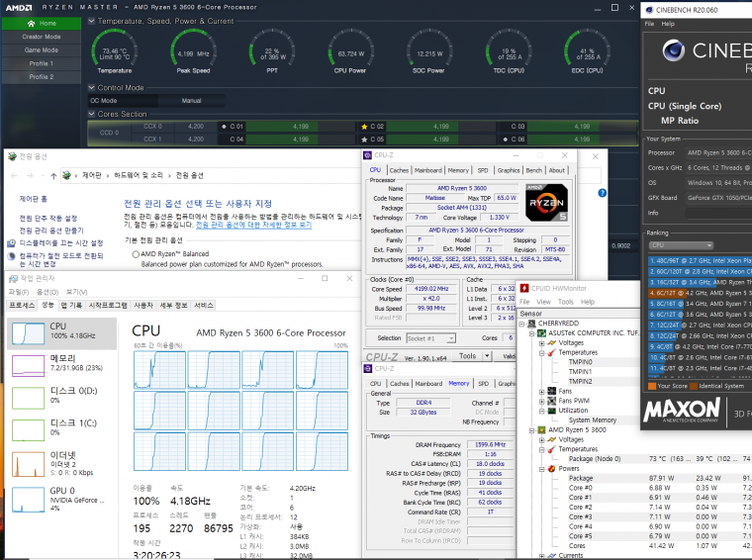Click the gold star beside core C 02
Image resolution: width=752 pixels, height=560 pixels.
tap(364, 127)
